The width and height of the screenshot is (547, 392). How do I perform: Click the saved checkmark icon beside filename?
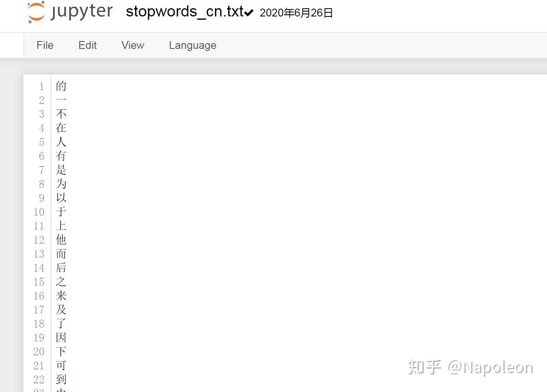coord(249,13)
